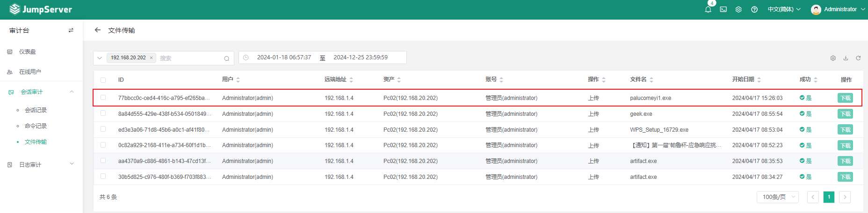Click start date 2024-01-18 06:57:37
Screen dimensions: 868x213
coord(284,57)
